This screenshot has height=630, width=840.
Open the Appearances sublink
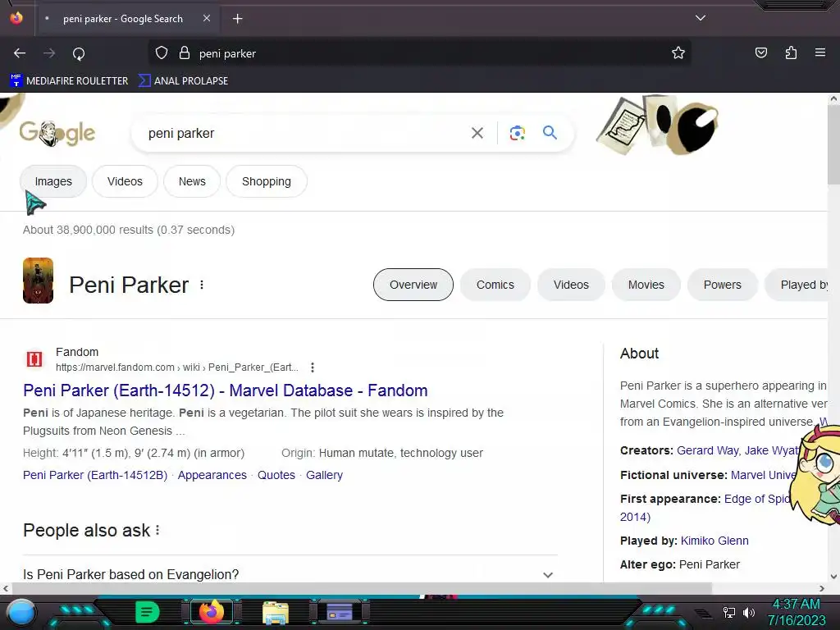click(212, 475)
